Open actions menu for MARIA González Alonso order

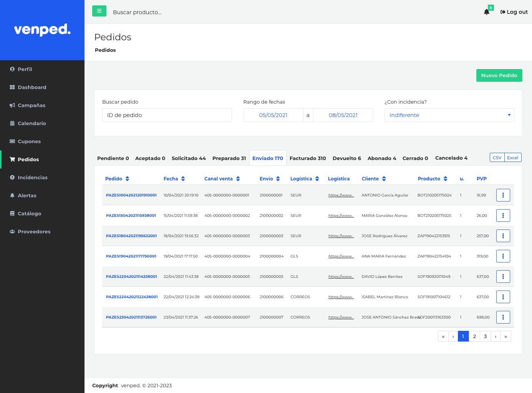503,215
